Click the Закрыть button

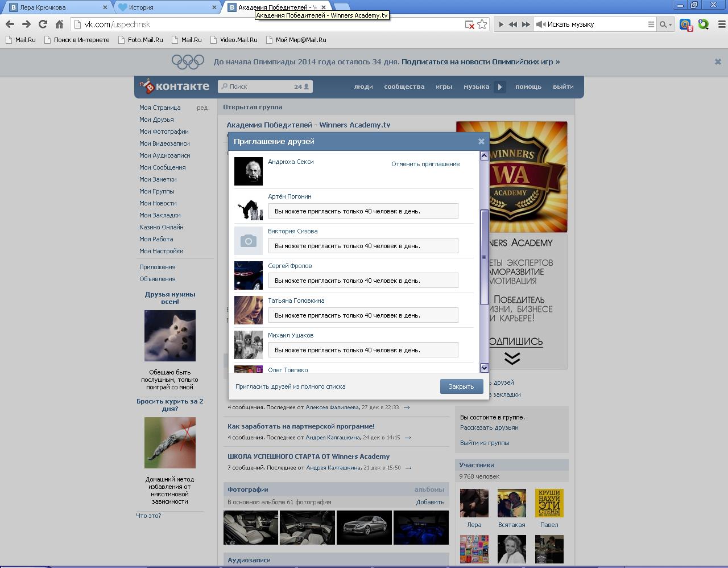(461, 386)
